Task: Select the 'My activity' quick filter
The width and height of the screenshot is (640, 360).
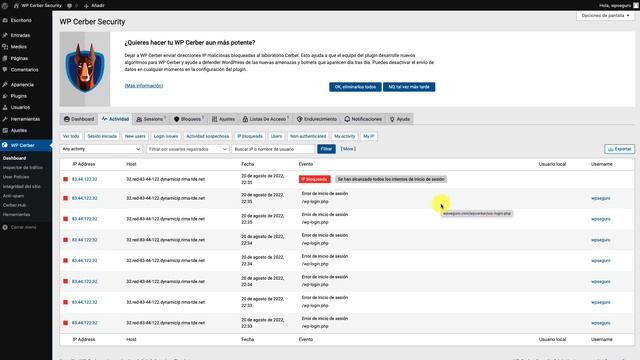Action: pos(344,136)
